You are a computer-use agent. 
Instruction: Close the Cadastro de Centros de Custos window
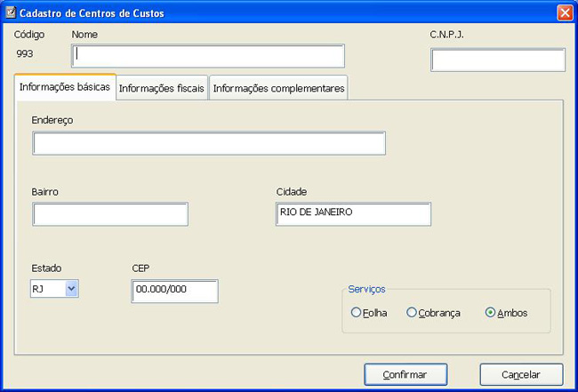coord(564,13)
